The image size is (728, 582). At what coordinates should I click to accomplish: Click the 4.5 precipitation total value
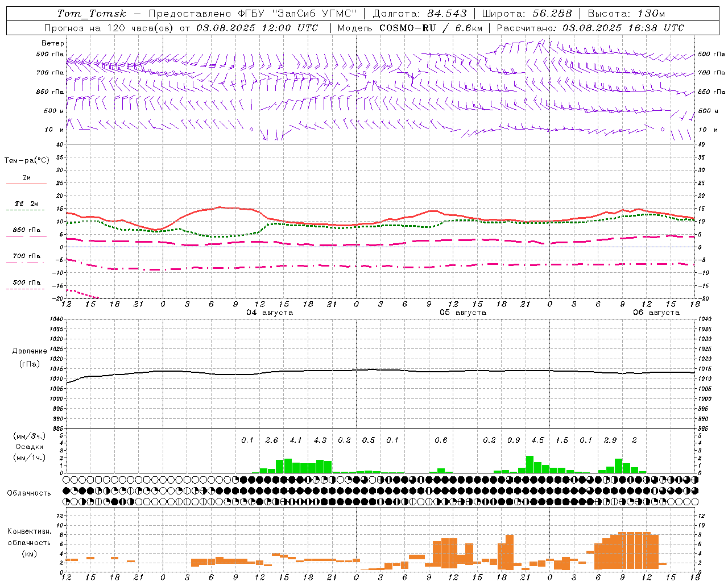coord(537,440)
